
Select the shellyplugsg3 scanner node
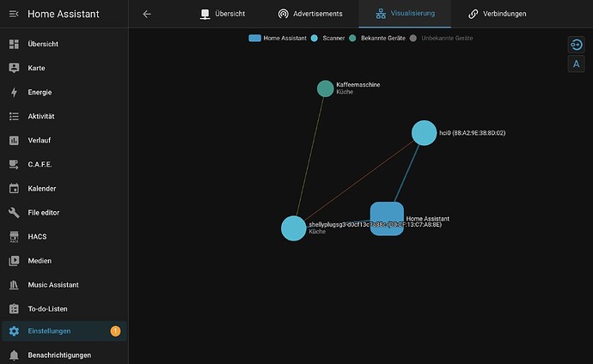tap(293, 228)
